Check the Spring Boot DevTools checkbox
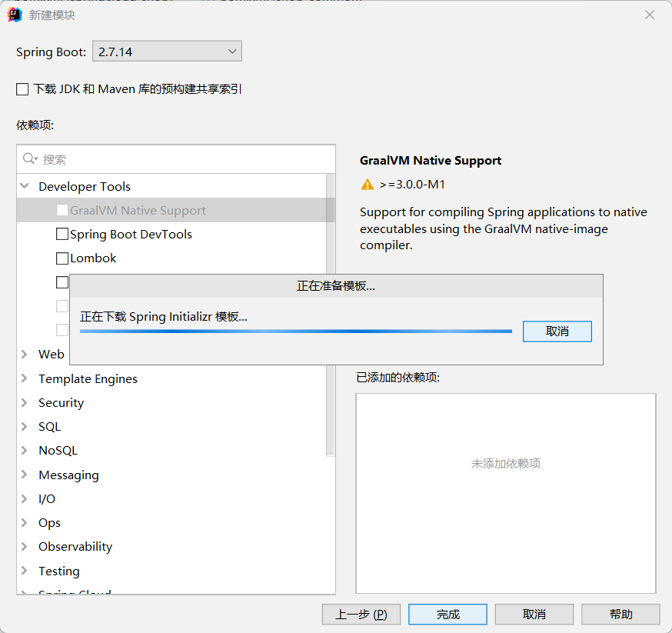Image resolution: width=672 pixels, height=633 pixels. (62, 234)
